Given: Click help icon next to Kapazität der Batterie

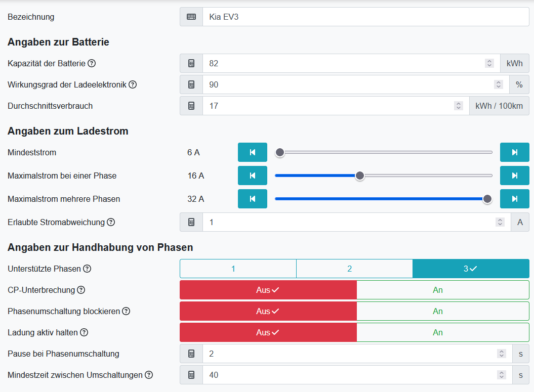Looking at the screenshot, I should point(92,64).
